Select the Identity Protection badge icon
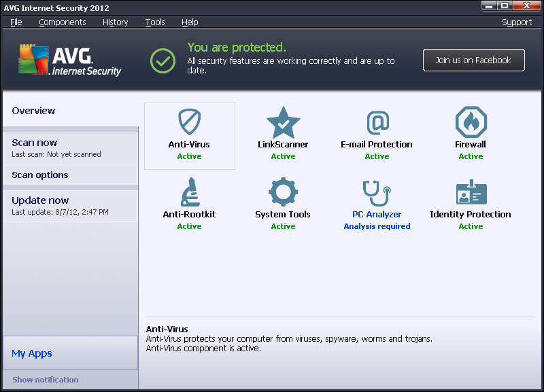The image size is (544, 392). click(x=471, y=192)
